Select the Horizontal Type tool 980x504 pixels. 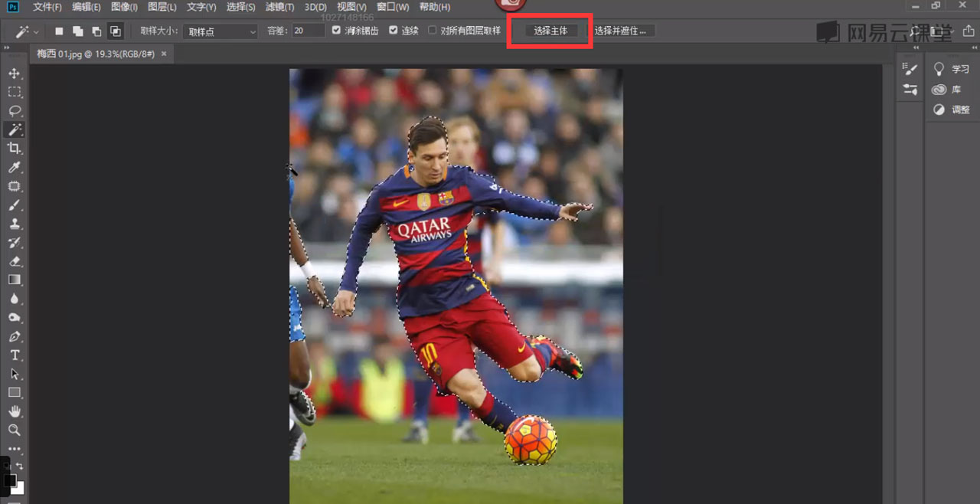pos(14,355)
